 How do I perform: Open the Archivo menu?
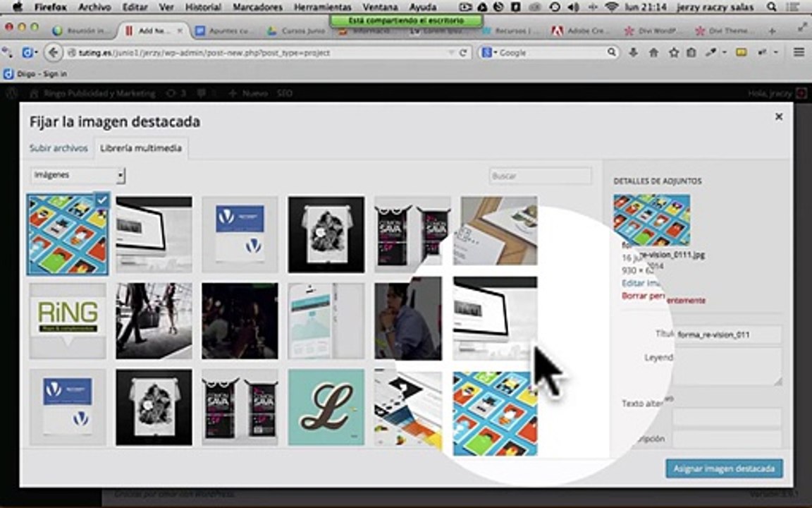[x=94, y=7]
